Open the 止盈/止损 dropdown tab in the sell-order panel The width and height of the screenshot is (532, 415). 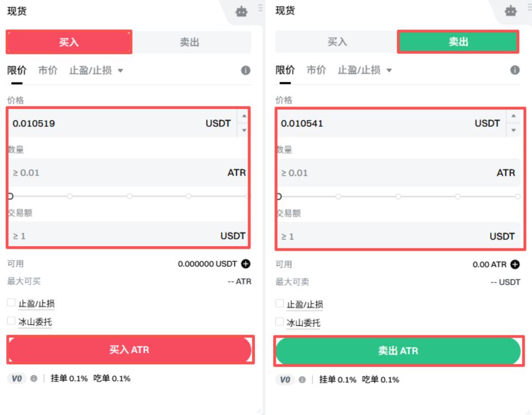click(x=365, y=71)
